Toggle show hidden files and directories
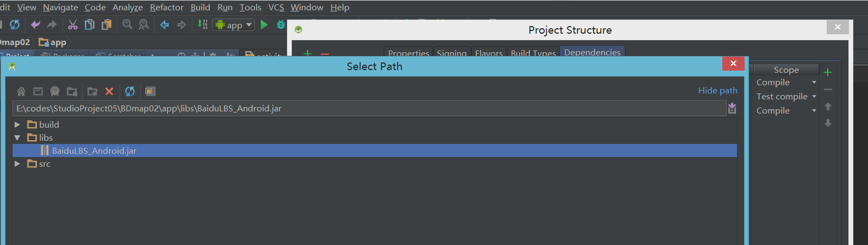Image resolution: width=868 pixels, height=245 pixels. coord(151,91)
